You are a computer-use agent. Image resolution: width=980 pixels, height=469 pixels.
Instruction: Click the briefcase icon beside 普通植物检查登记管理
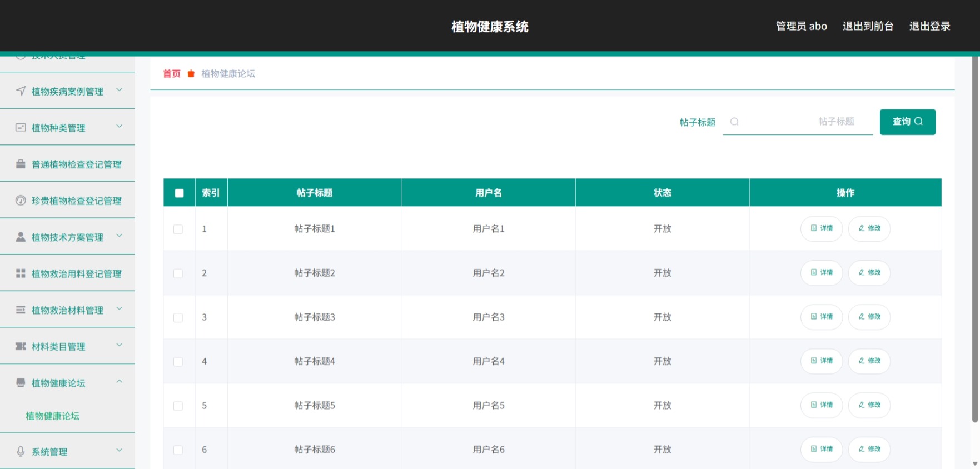pos(21,164)
